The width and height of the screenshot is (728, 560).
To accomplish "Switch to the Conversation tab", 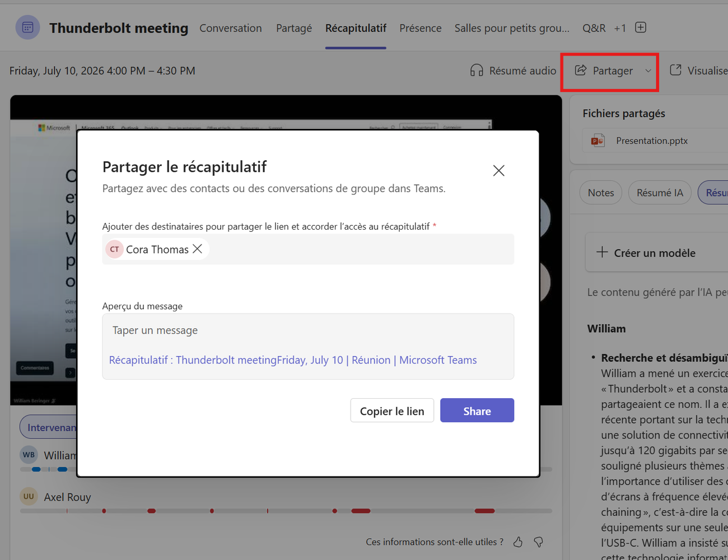I will click(231, 28).
